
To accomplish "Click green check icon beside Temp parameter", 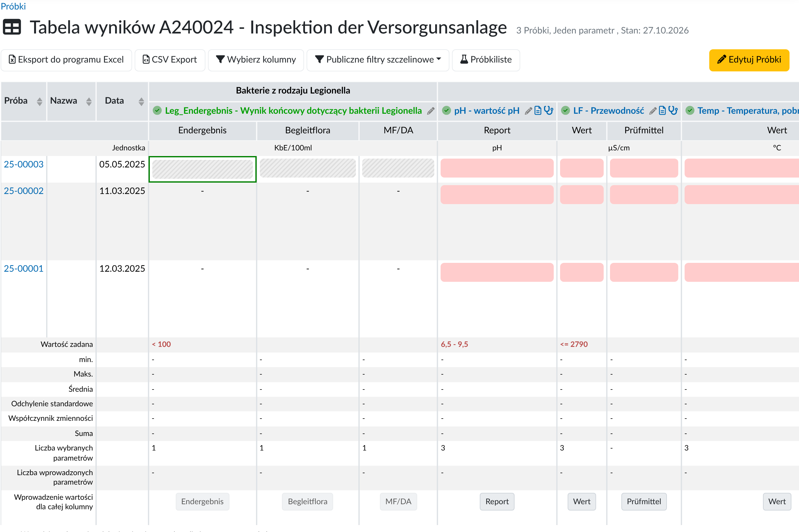I will tap(690, 111).
